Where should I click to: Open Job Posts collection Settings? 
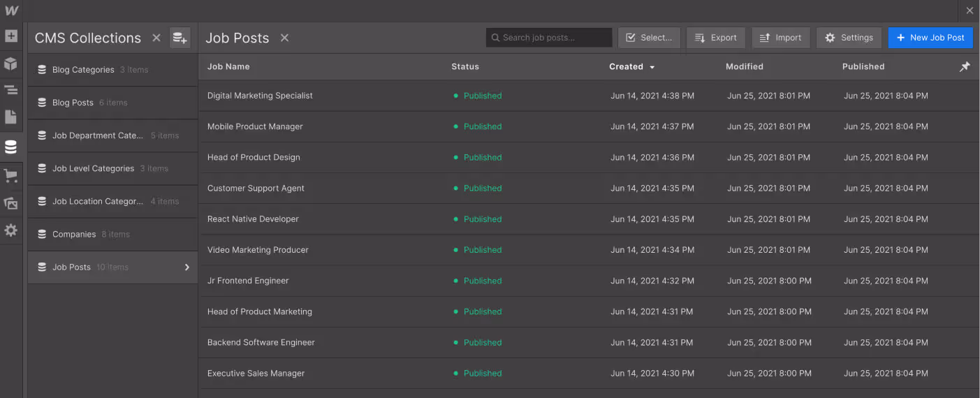coord(849,38)
